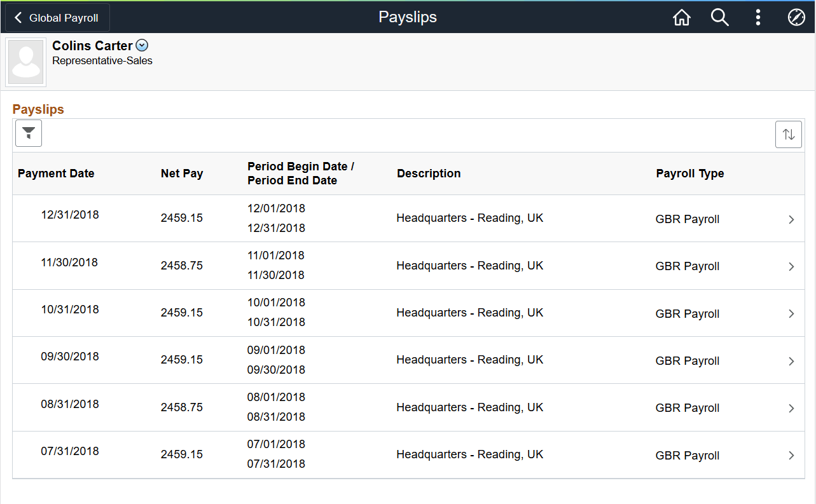This screenshot has width=816, height=504.
Task: Expand the 12/31/2018 payslip row chevron
Action: (x=791, y=218)
